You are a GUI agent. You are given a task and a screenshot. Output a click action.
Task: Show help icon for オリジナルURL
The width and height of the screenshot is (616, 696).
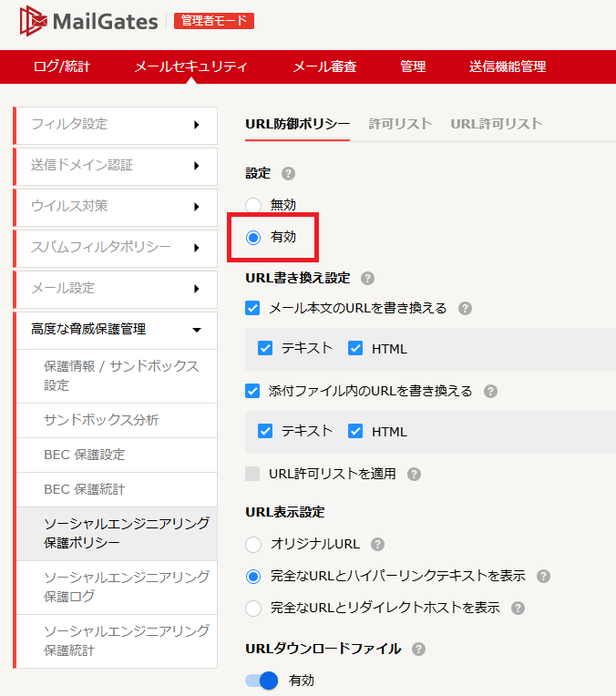pos(377,544)
